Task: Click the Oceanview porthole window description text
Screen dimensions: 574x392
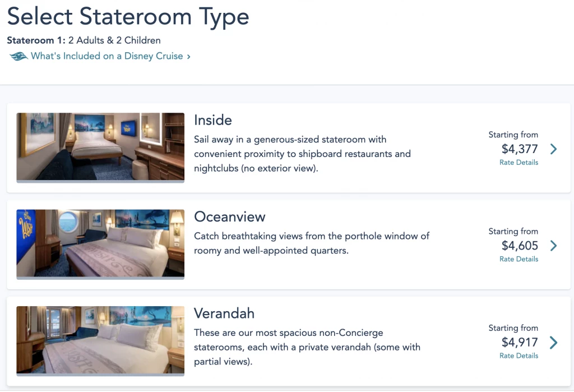Action: click(312, 243)
